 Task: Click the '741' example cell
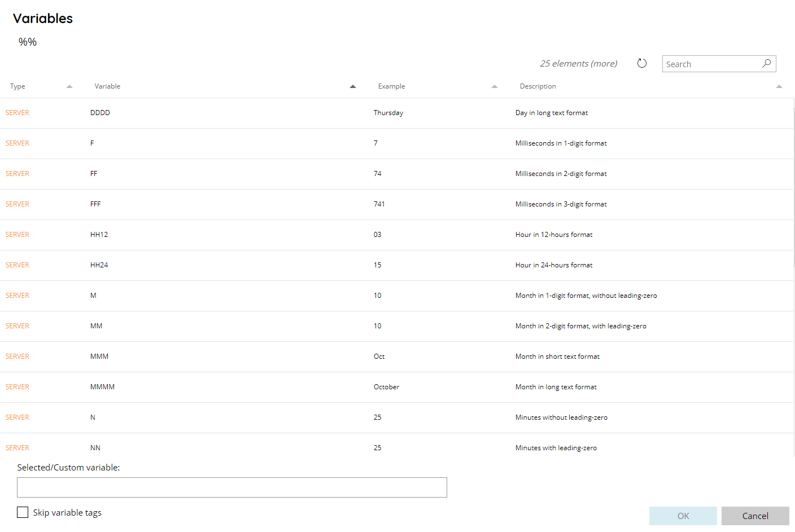pos(379,204)
